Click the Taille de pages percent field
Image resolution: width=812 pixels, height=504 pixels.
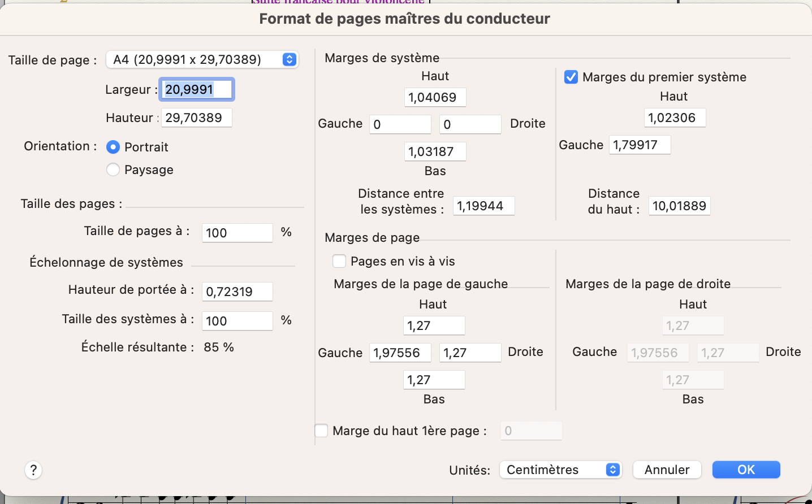pos(237,233)
